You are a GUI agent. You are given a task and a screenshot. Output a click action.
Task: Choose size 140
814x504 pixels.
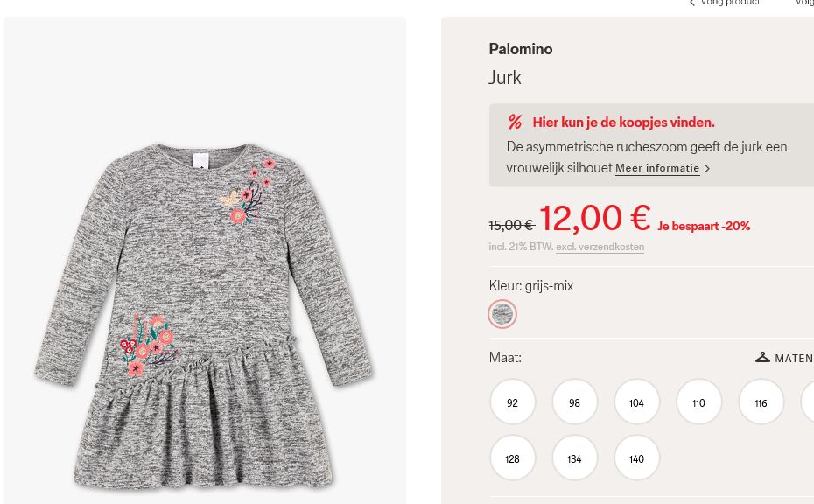636,458
